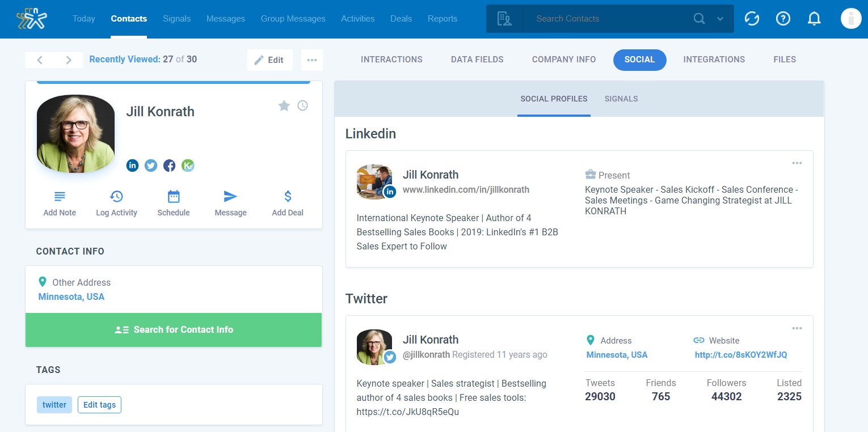Click the Add Note icon
Viewport: 868px width, 432px height.
pos(60,197)
